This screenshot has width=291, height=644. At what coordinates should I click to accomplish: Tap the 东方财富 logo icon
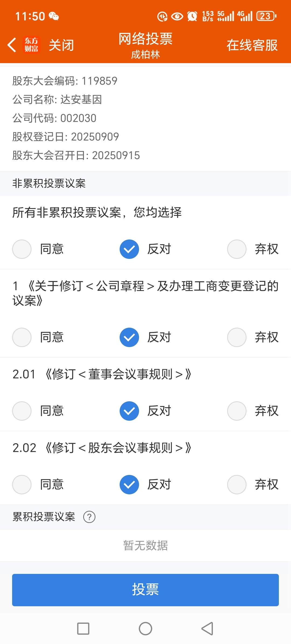(32, 45)
